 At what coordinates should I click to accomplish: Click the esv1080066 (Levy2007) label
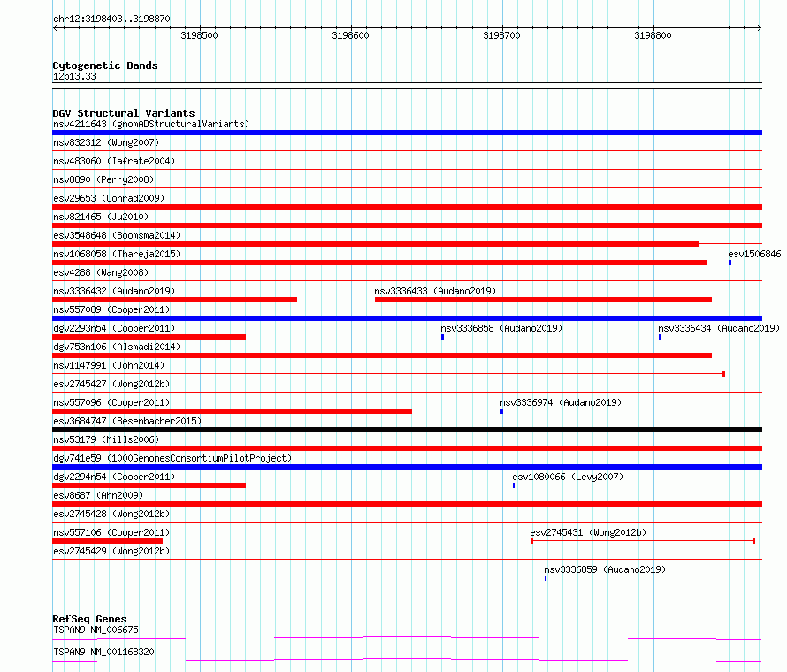click(x=568, y=477)
